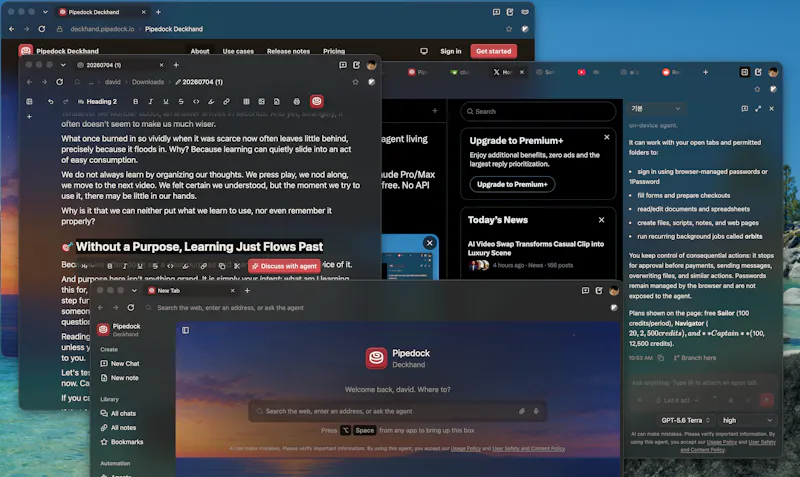Open Usage Policy link in agent panel
This screenshot has width=800, height=477.
pos(721,442)
